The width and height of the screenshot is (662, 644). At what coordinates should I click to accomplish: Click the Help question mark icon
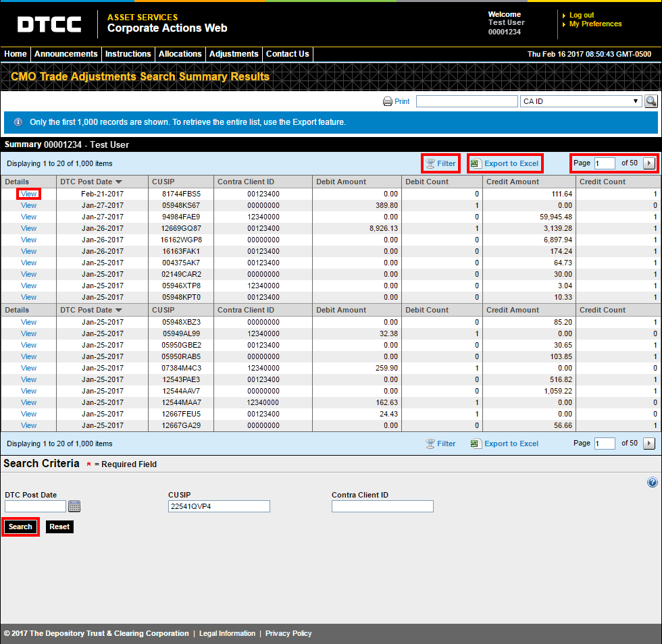652,482
